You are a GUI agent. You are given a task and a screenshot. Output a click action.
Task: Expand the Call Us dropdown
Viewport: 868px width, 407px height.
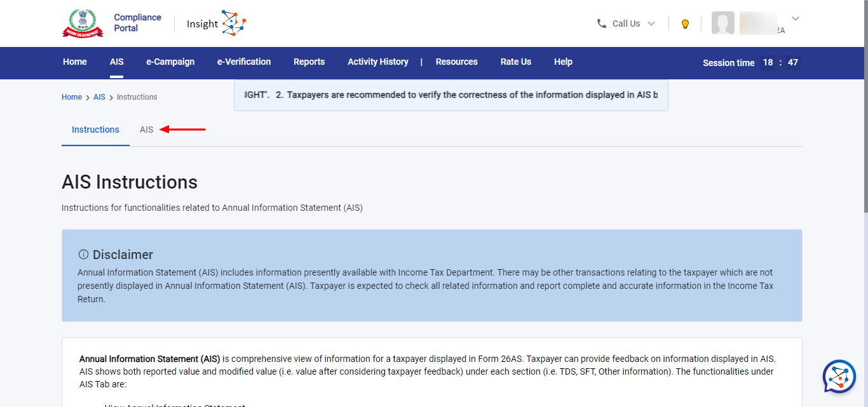coord(651,23)
